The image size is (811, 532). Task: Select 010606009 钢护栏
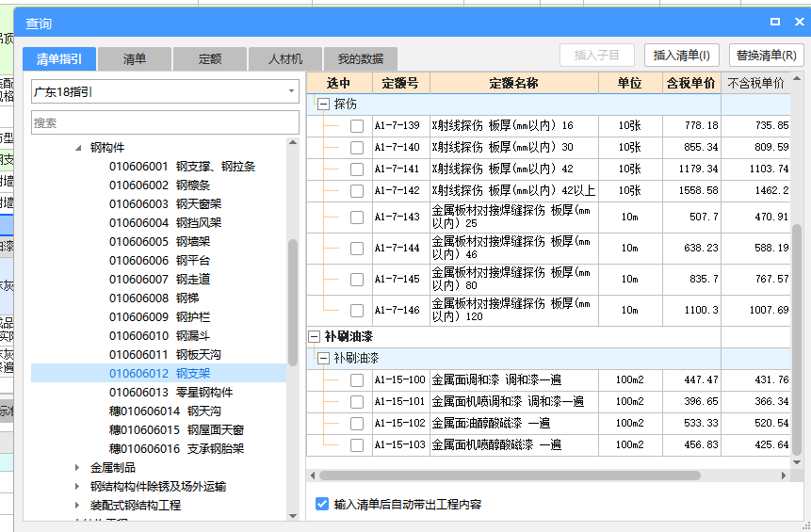[x=160, y=317]
